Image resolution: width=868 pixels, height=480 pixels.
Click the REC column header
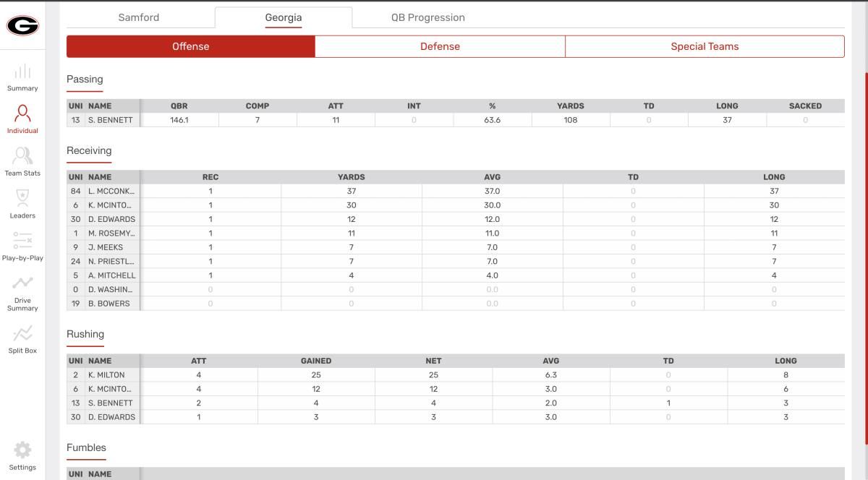tap(210, 176)
